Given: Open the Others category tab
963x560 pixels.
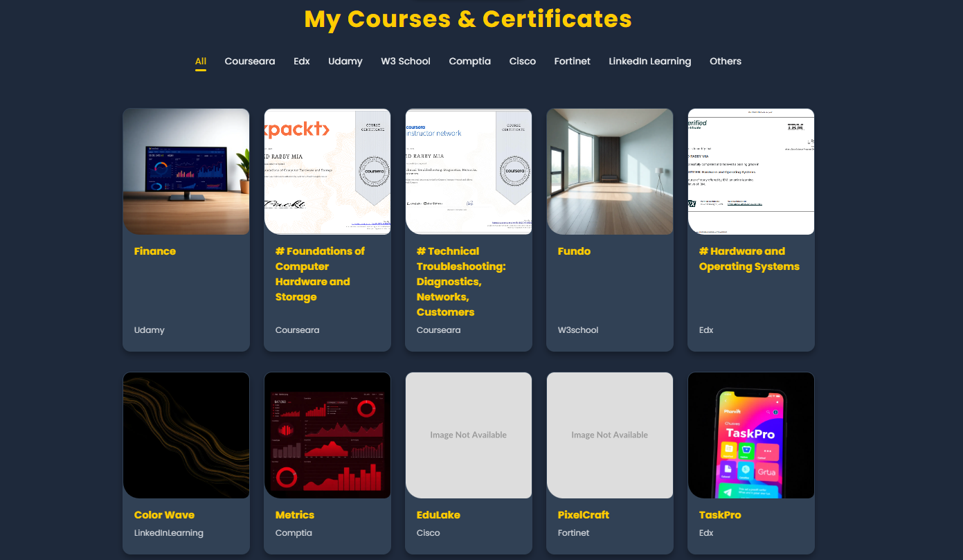Looking at the screenshot, I should (x=725, y=61).
